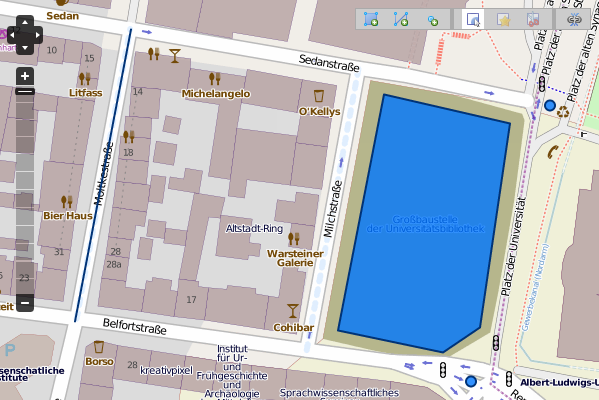Click the Sedanstraße street label

(x=329, y=63)
